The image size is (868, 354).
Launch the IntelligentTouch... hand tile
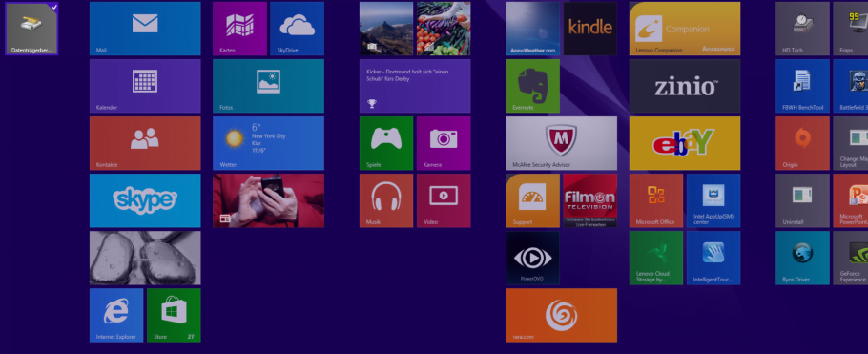point(713,258)
